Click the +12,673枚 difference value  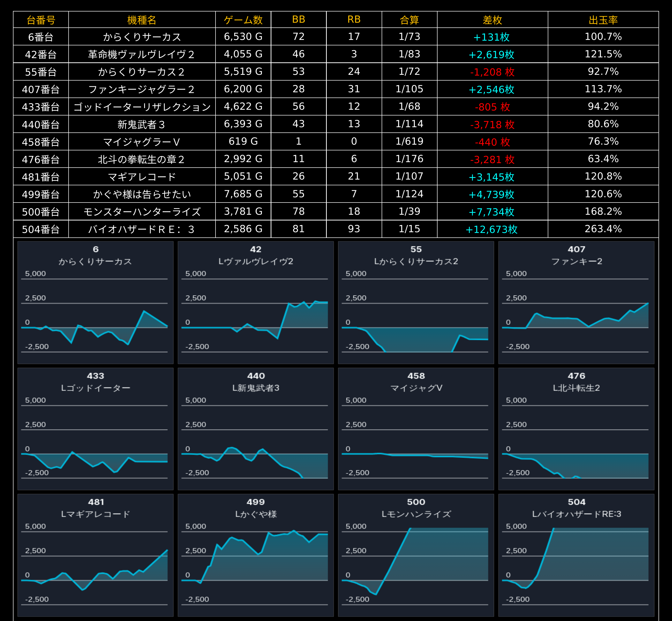[491, 229]
